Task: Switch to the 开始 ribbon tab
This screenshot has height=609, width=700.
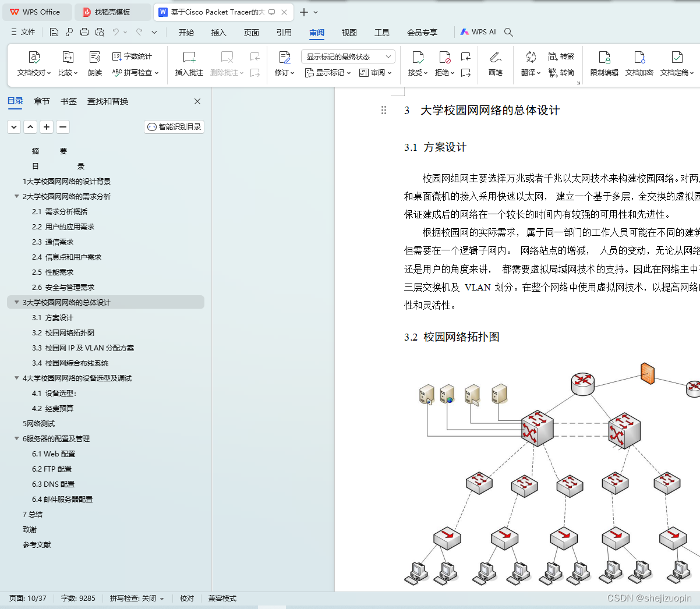Action: [186, 33]
